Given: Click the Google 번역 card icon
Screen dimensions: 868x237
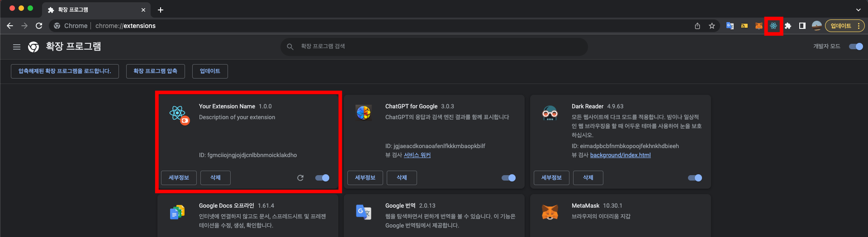Looking at the screenshot, I should point(364,212).
